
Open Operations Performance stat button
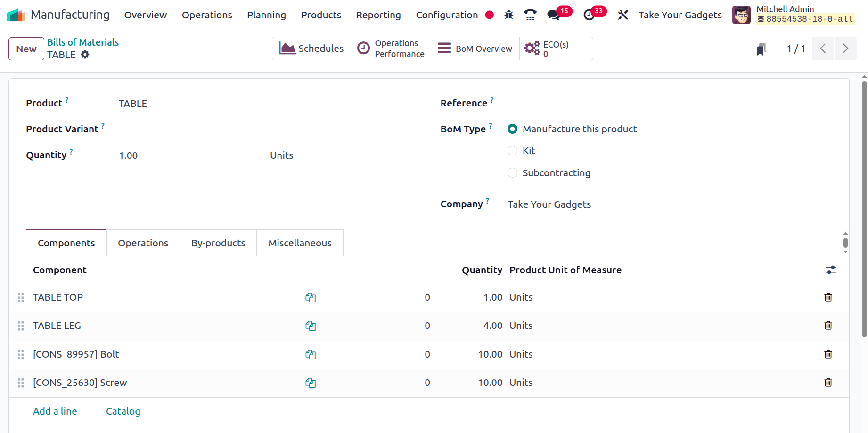(391, 49)
